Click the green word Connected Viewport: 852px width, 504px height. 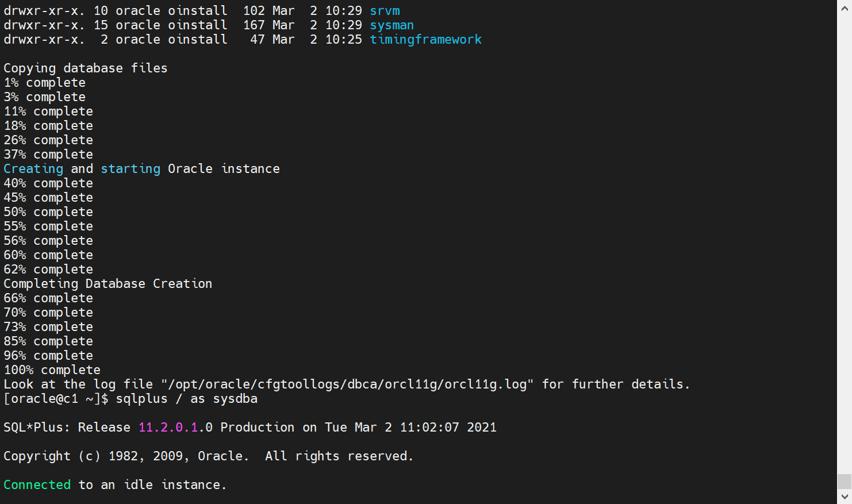point(37,485)
